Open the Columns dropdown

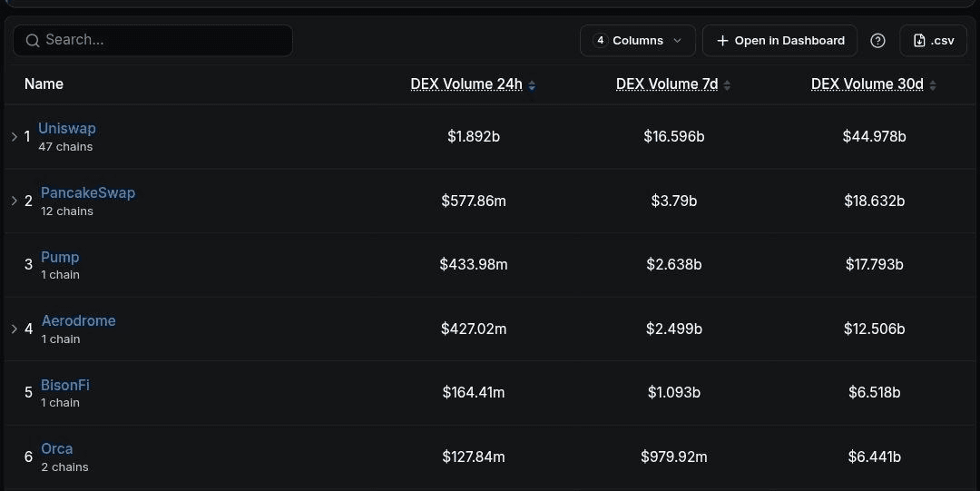click(x=638, y=41)
